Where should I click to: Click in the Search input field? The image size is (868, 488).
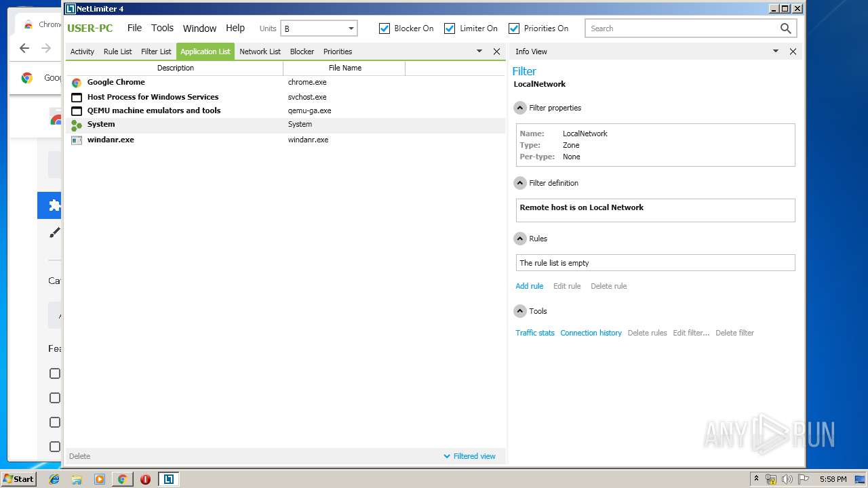(682, 28)
